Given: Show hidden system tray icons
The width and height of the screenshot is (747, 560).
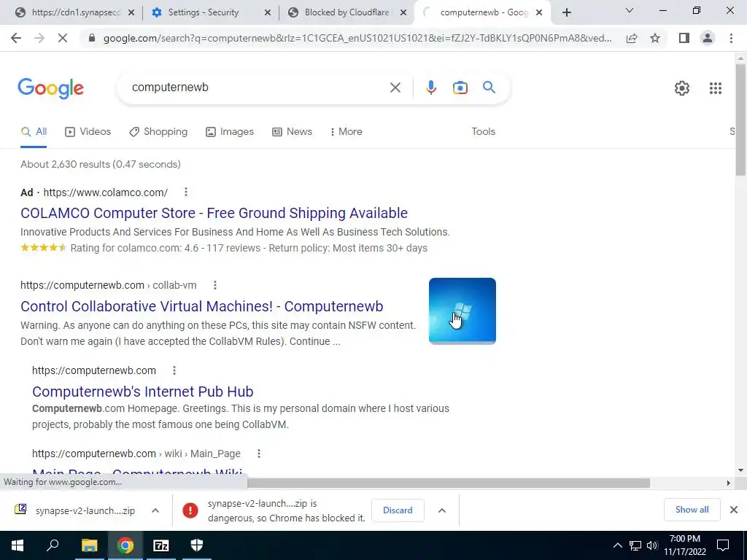Looking at the screenshot, I should click(617, 545).
